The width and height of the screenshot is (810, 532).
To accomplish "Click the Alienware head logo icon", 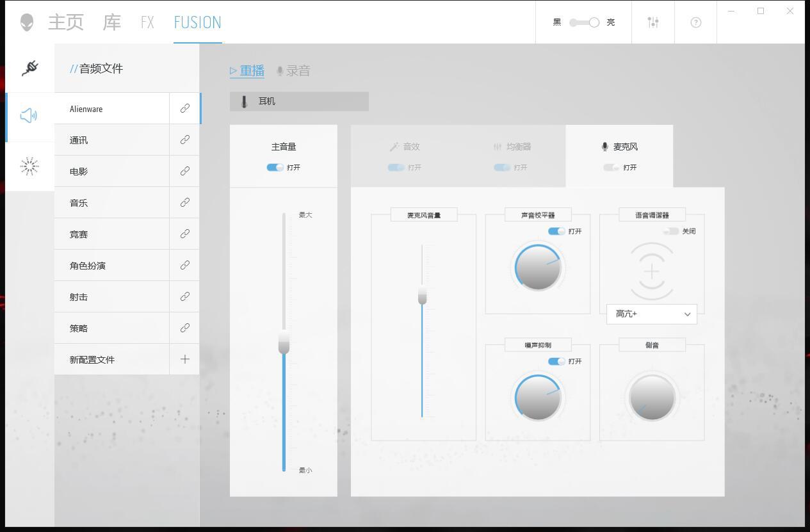I will (x=27, y=22).
